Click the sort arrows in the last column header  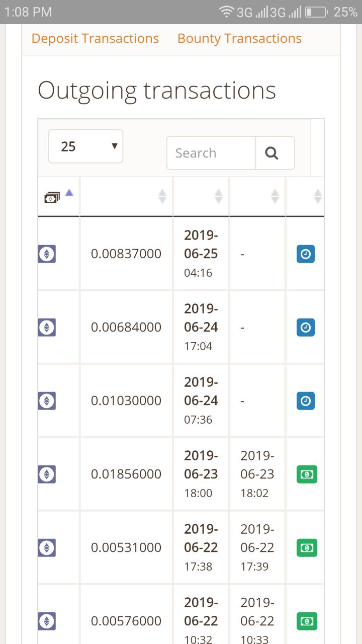[x=317, y=196]
